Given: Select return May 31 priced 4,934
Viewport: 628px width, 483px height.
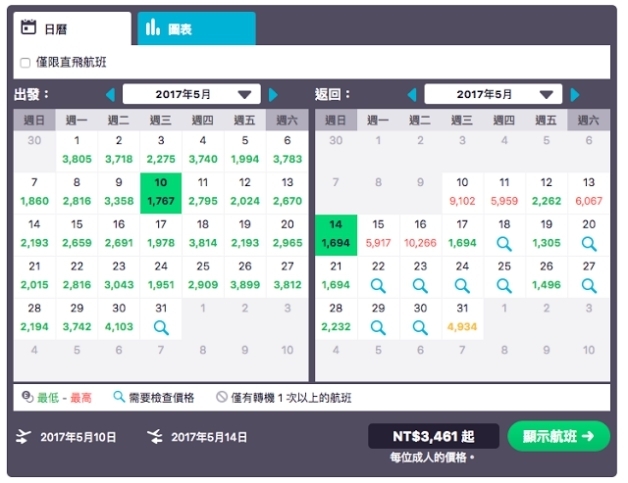Looking at the screenshot, I should pyautogui.click(x=462, y=319).
